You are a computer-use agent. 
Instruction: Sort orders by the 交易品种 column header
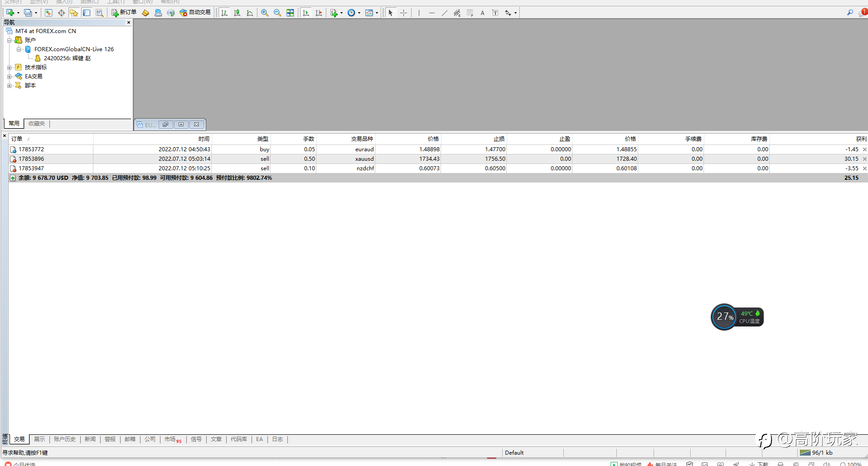[345, 139]
